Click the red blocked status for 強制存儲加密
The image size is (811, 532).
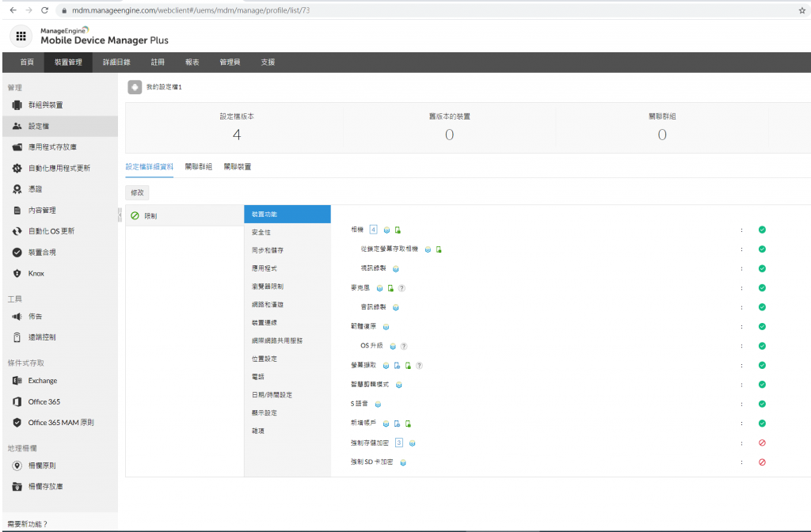tap(762, 443)
